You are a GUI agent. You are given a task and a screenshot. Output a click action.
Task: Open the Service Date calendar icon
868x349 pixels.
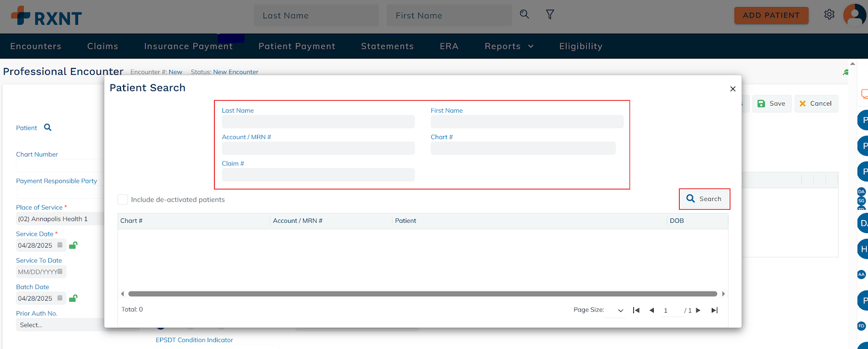pyautogui.click(x=60, y=245)
